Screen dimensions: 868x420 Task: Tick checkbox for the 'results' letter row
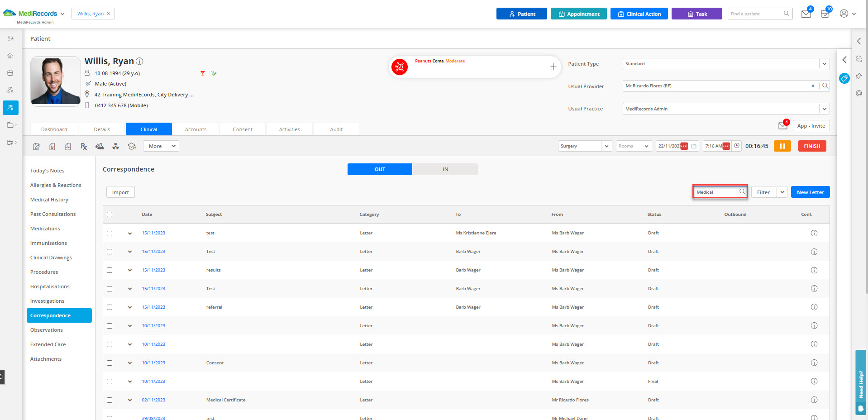110,270
